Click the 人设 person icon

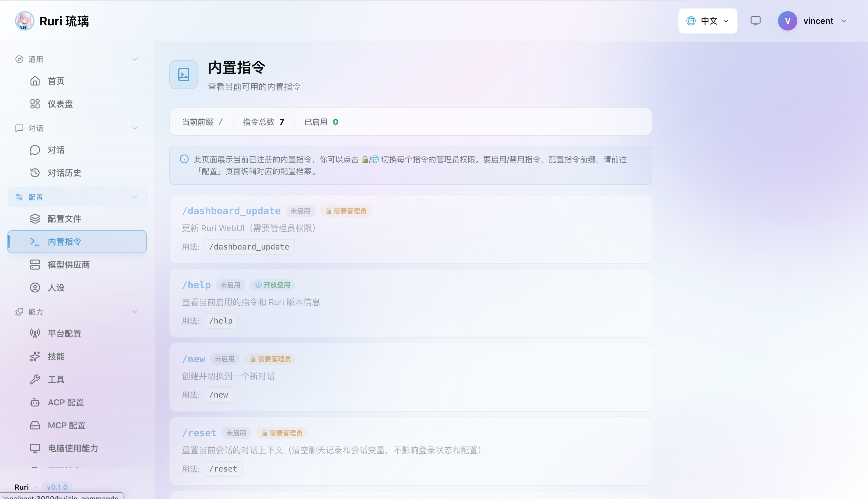35,288
